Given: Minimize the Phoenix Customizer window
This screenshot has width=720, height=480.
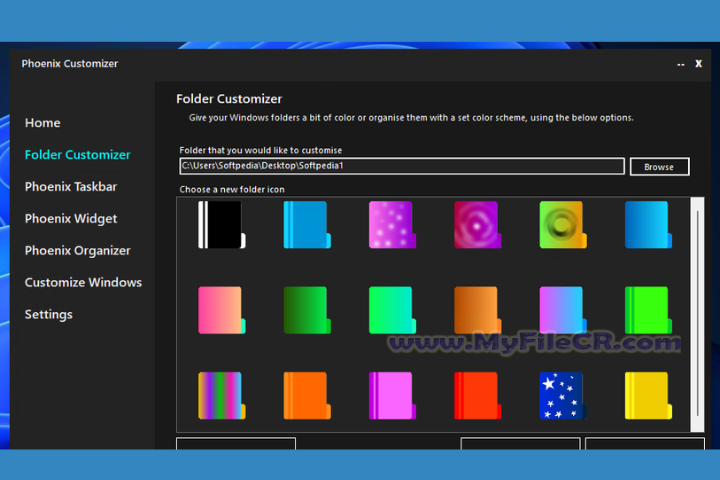Looking at the screenshot, I should (681, 64).
